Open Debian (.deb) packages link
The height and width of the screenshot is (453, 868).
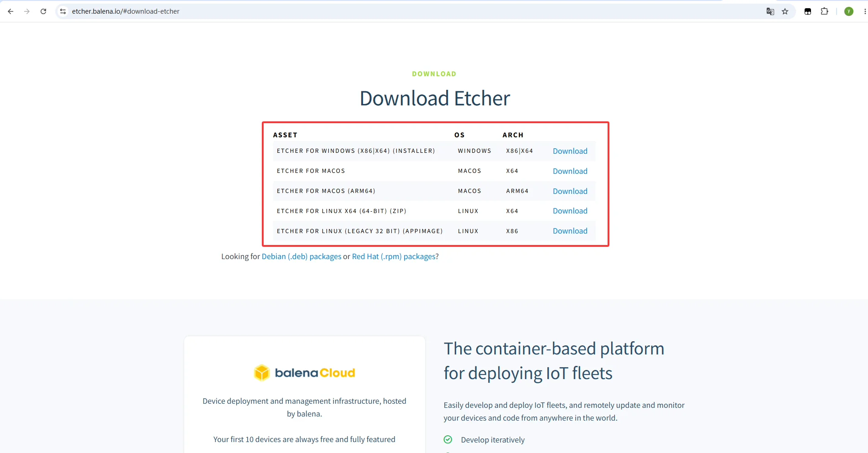coord(301,256)
